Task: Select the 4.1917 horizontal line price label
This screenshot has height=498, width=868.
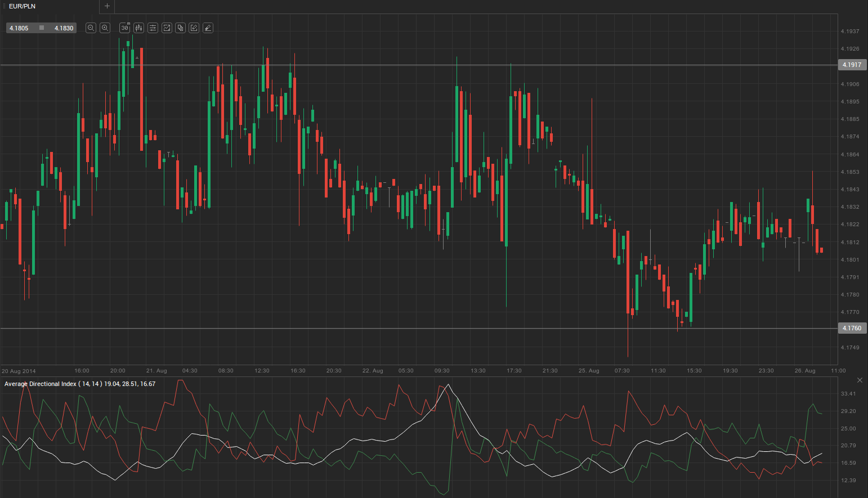Action: click(x=851, y=65)
